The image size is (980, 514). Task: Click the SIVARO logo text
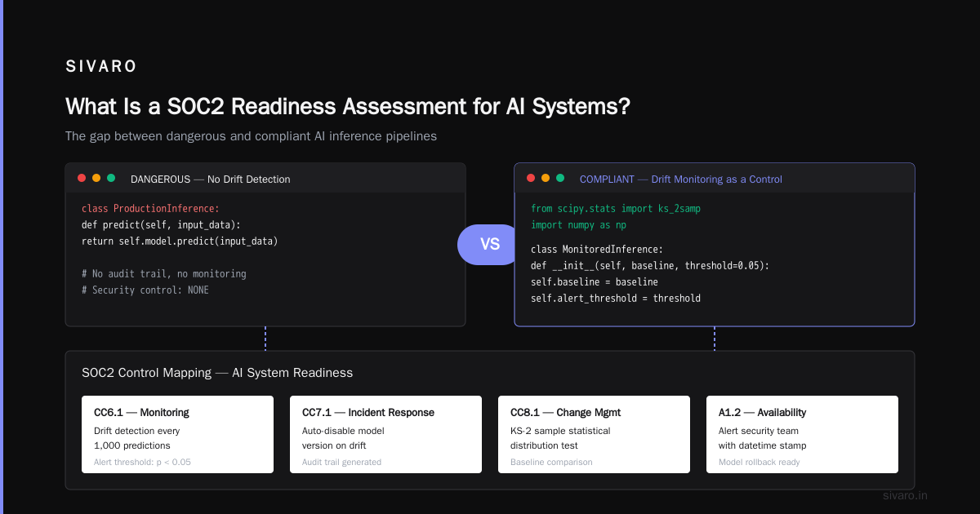point(101,67)
